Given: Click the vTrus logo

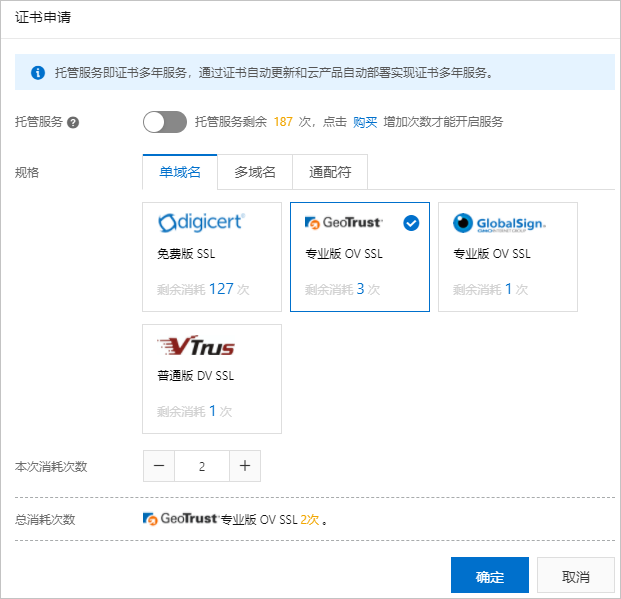Looking at the screenshot, I should tap(196, 345).
